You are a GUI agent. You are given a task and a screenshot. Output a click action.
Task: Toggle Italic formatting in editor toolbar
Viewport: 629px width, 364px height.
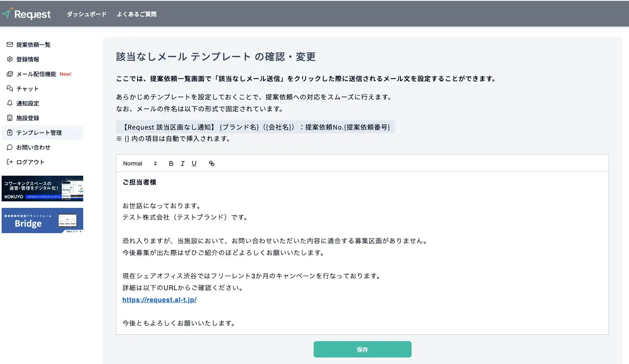[182, 163]
